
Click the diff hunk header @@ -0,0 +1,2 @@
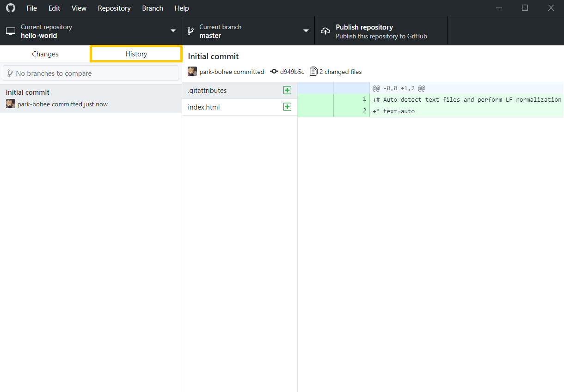398,88
